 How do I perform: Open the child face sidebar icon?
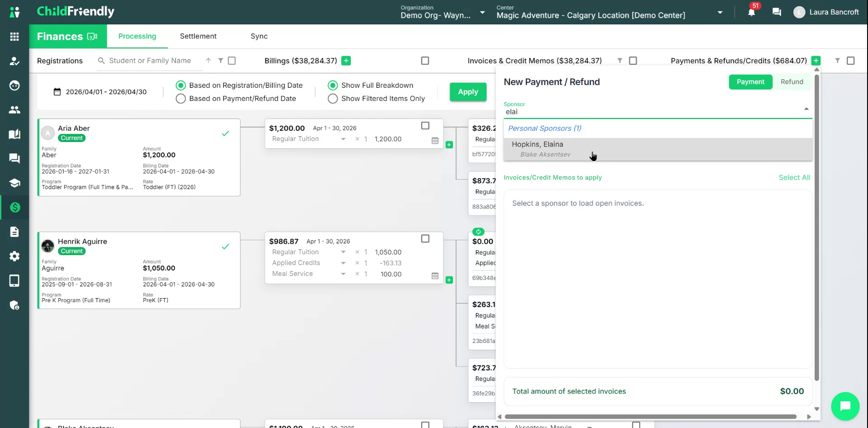pos(14,86)
